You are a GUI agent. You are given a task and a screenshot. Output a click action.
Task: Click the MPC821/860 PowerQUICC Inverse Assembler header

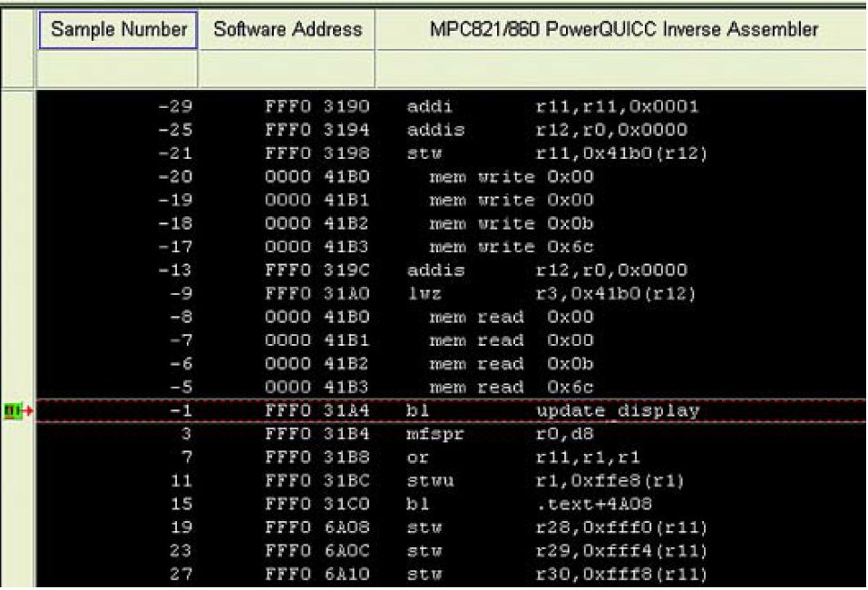(x=623, y=29)
